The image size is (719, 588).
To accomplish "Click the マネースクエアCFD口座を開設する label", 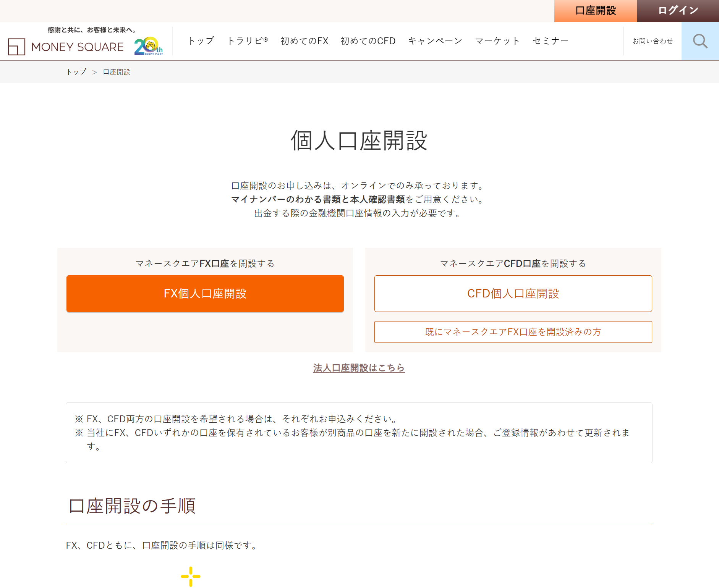I will tap(513, 263).
